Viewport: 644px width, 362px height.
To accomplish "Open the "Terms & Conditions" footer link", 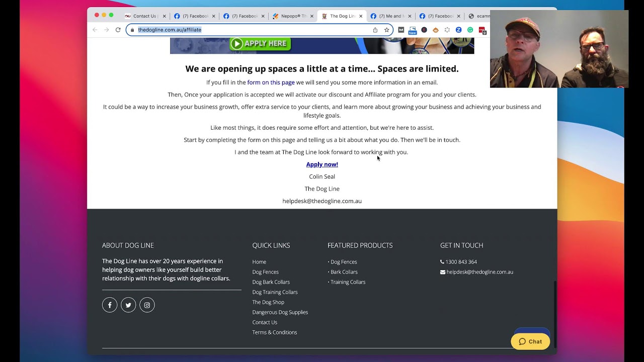I will [274, 332].
